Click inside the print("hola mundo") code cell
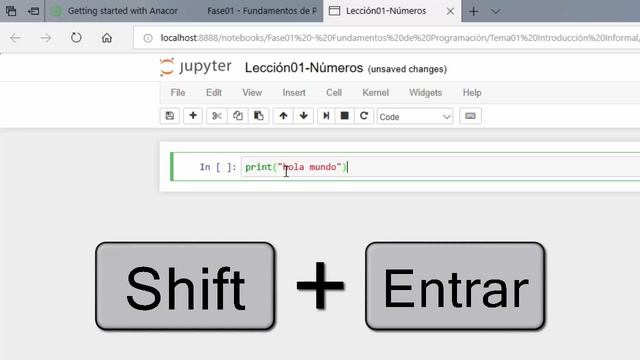The image size is (640, 360). [441, 167]
